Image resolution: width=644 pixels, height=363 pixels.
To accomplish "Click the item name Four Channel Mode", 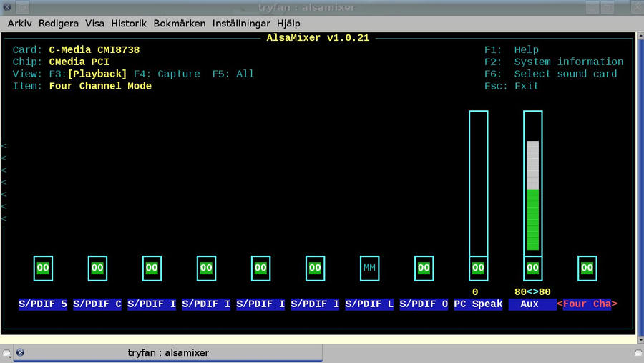I will coord(100,87).
